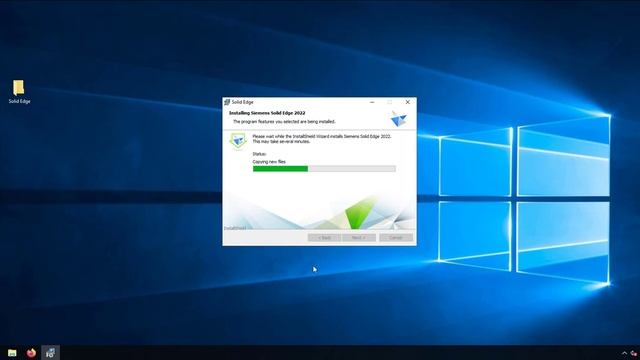The width and height of the screenshot is (640, 360).
Task: Launch Firefox from the taskbar
Action: [x=31, y=353]
